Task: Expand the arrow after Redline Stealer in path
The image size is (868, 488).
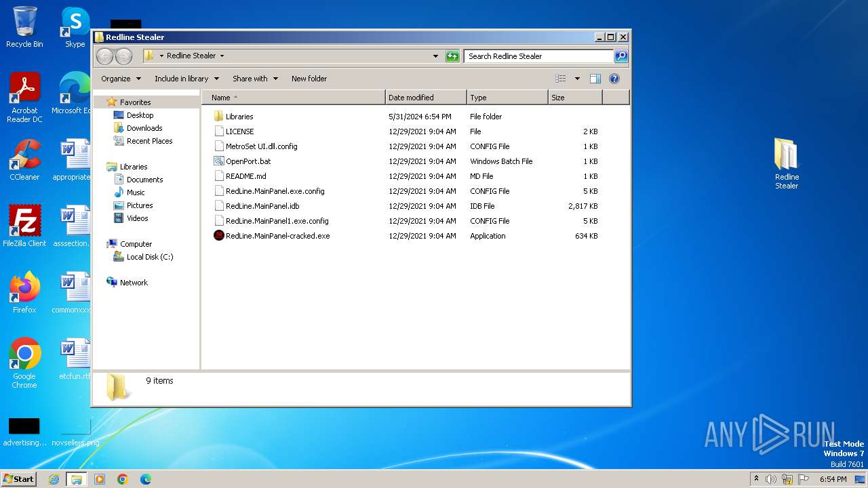Action: [222, 56]
